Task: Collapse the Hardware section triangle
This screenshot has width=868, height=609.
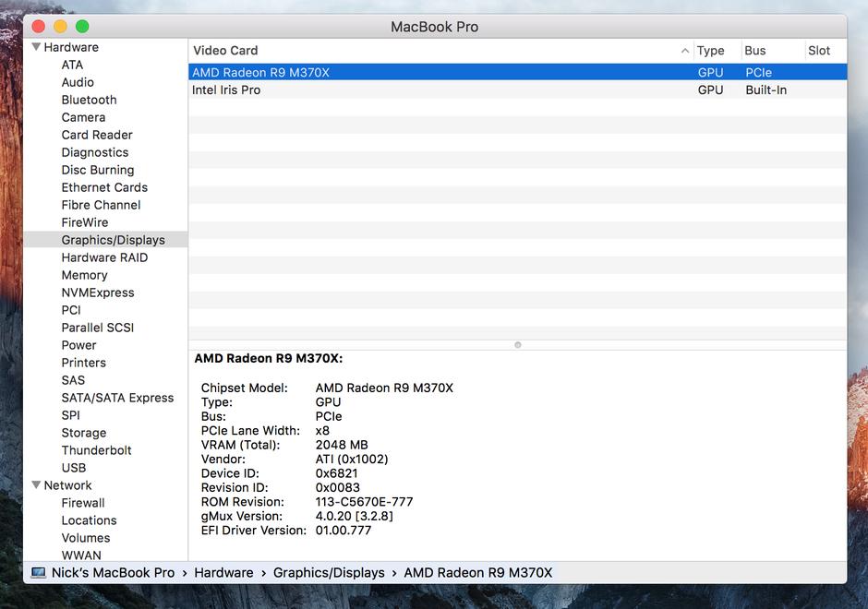Action: pyautogui.click(x=37, y=47)
